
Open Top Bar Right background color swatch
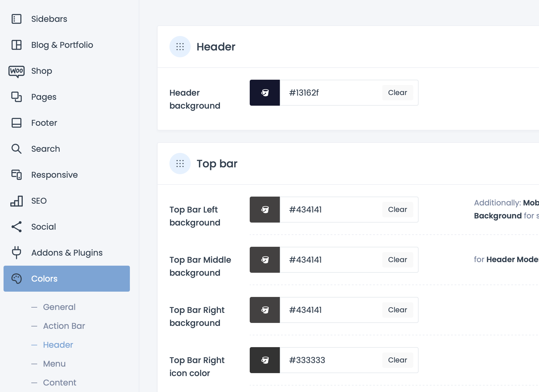click(x=265, y=310)
